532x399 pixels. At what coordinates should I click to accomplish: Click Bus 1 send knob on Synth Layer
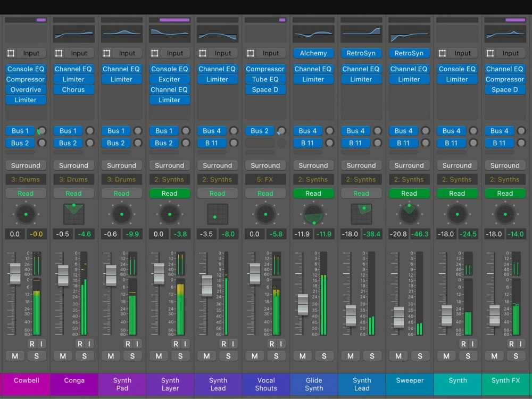(186, 131)
